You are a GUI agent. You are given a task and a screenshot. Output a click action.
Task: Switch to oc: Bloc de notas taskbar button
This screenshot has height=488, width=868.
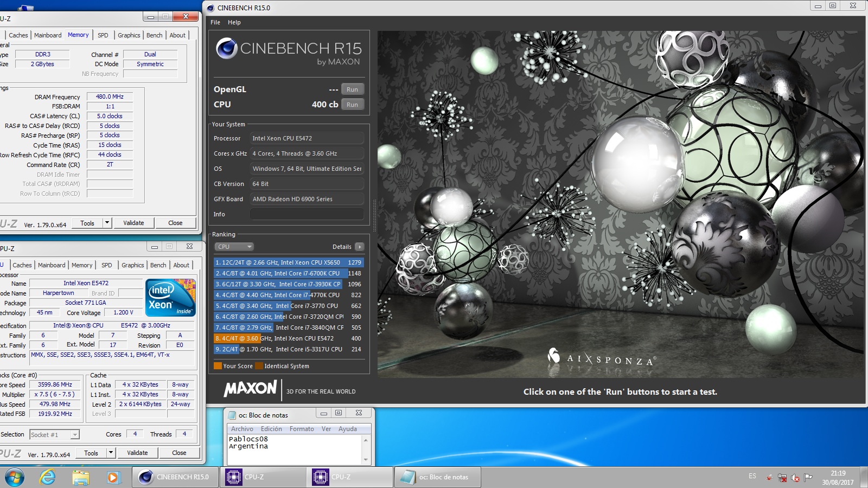[x=437, y=477]
